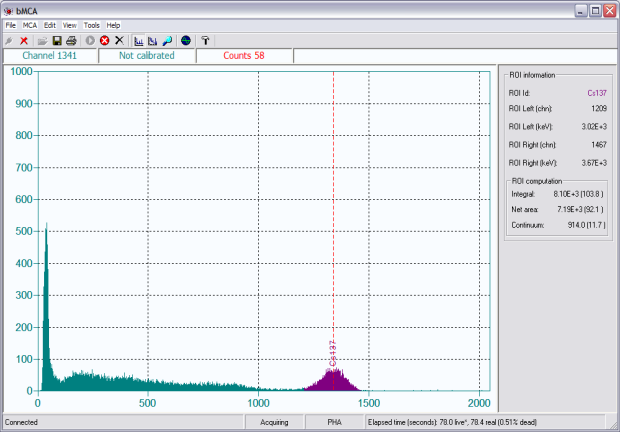Clear spectrum with the black X icon

119,40
